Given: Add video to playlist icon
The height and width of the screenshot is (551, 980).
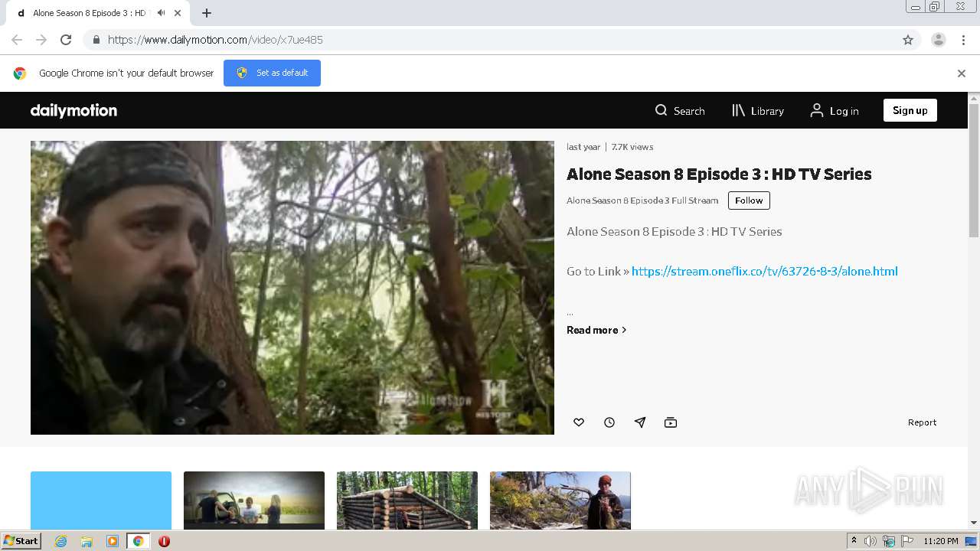Looking at the screenshot, I should coord(671,422).
